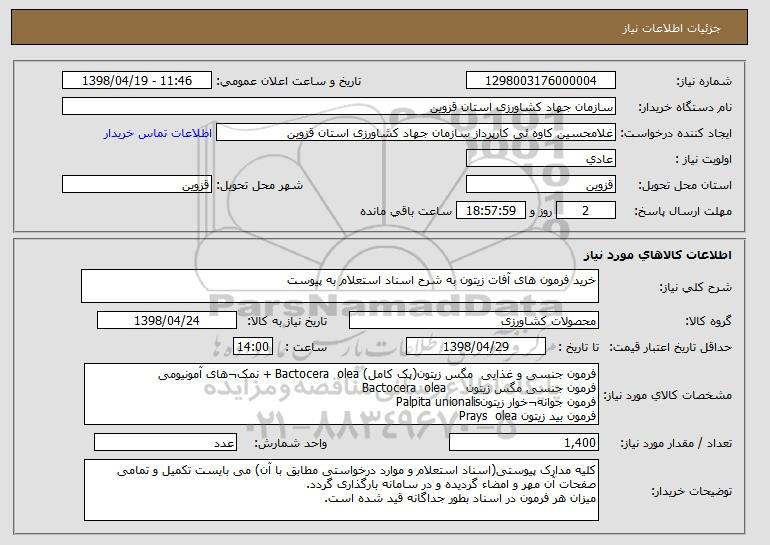
Task: Click the remaining time field 18:57:59
Action: pyautogui.click(x=491, y=211)
